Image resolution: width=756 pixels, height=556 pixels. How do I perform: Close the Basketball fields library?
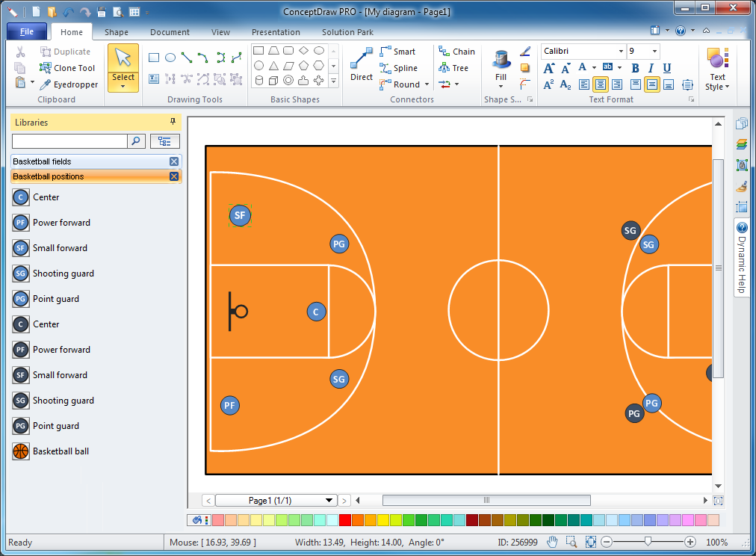coord(174,161)
